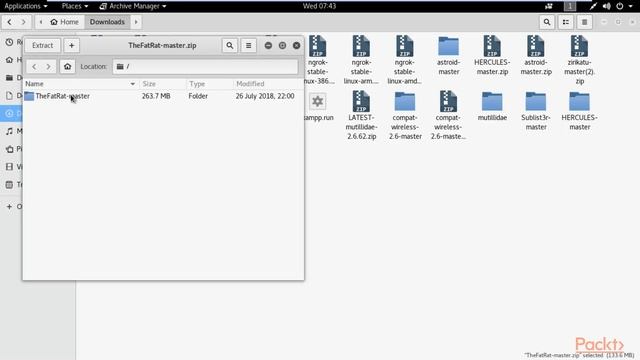Click the Downloads breadcrumb in Files
Image resolution: width=640 pixels, height=360 pixels.
(107, 22)
